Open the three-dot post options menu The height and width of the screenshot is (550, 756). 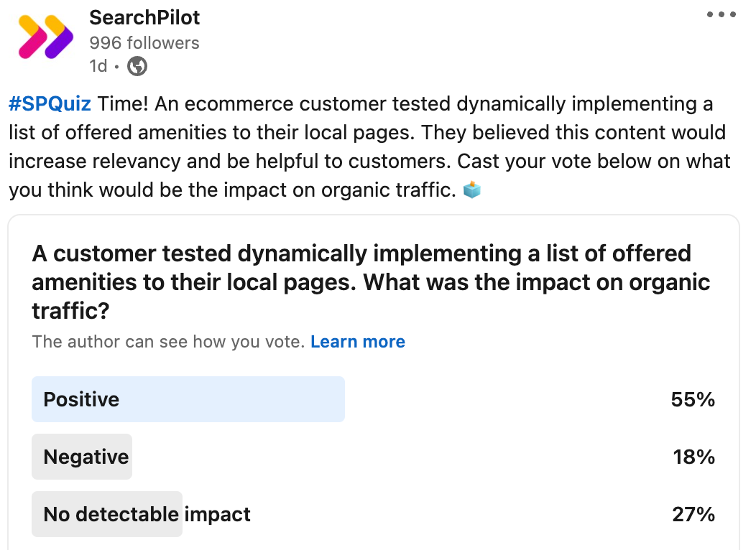[722, 14]
